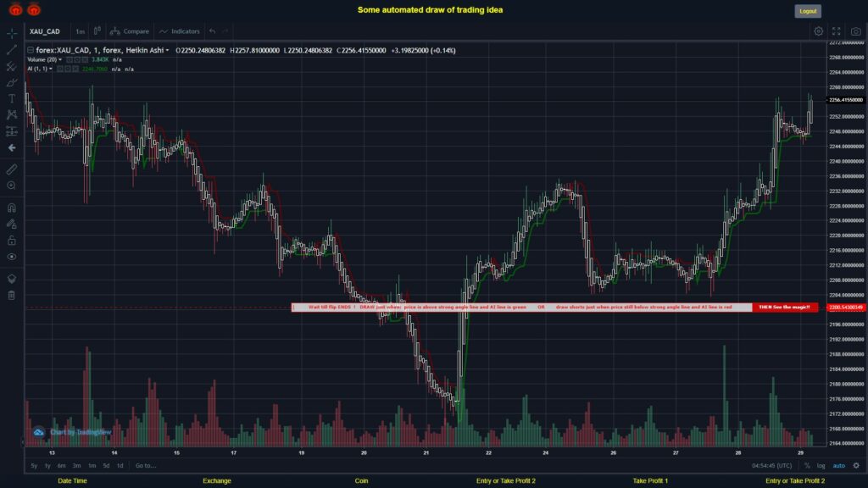Toggle log scale option

point(821,465)
